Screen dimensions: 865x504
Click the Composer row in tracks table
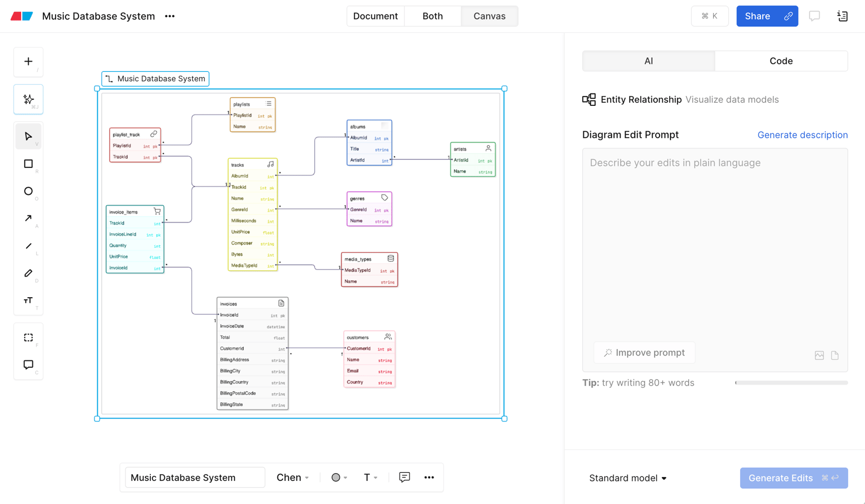coord(252,243)
